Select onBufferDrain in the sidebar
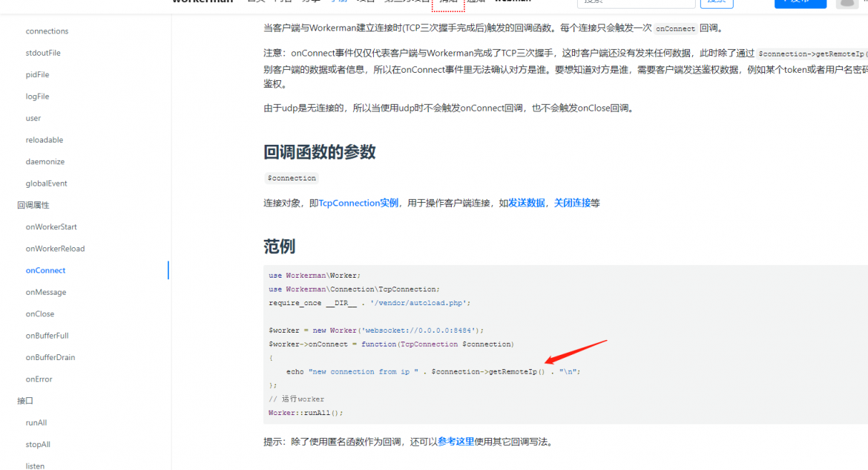This screenshot has height=470, width=868. point(50,357)
